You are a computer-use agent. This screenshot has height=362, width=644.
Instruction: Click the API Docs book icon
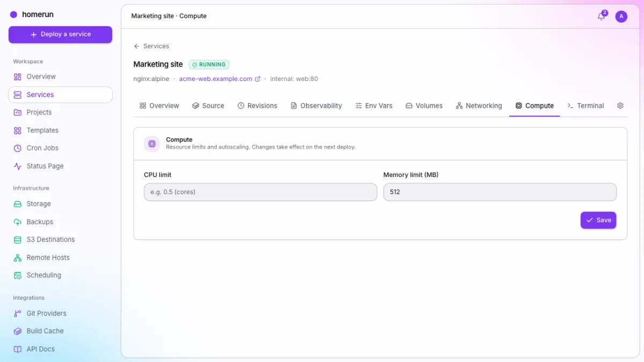[18, 349]
